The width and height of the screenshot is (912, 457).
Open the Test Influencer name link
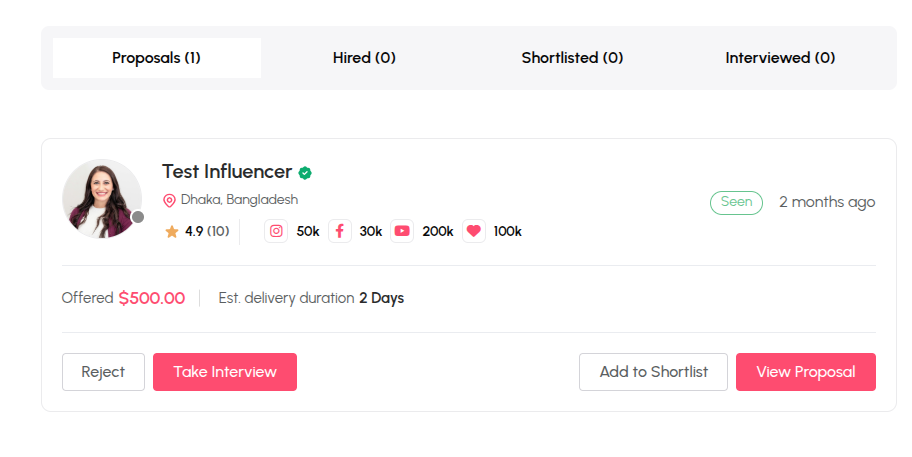(227, 172)
